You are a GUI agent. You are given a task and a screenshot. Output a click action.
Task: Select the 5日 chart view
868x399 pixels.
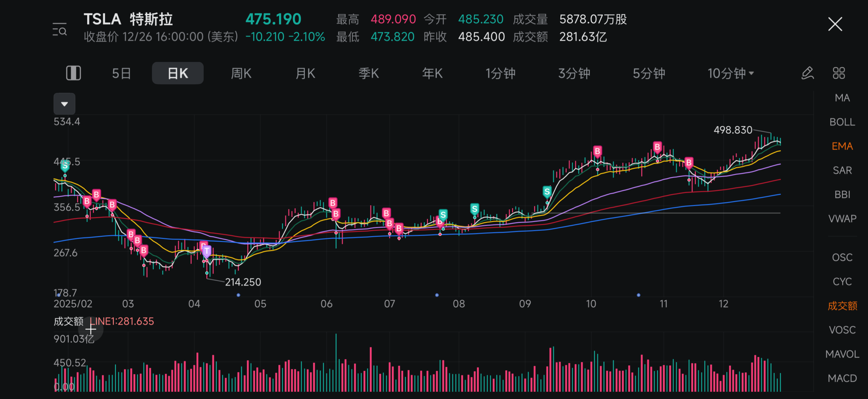click(x=121, y=73)
